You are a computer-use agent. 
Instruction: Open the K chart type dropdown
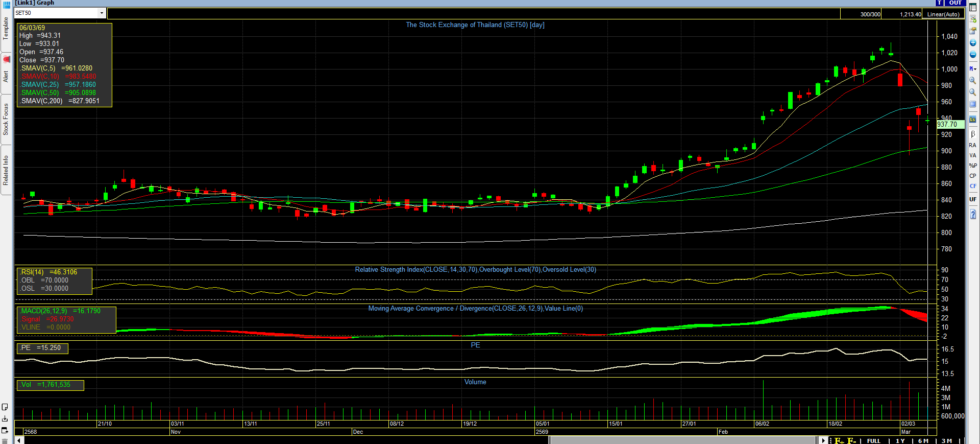[x=973, y=68]
